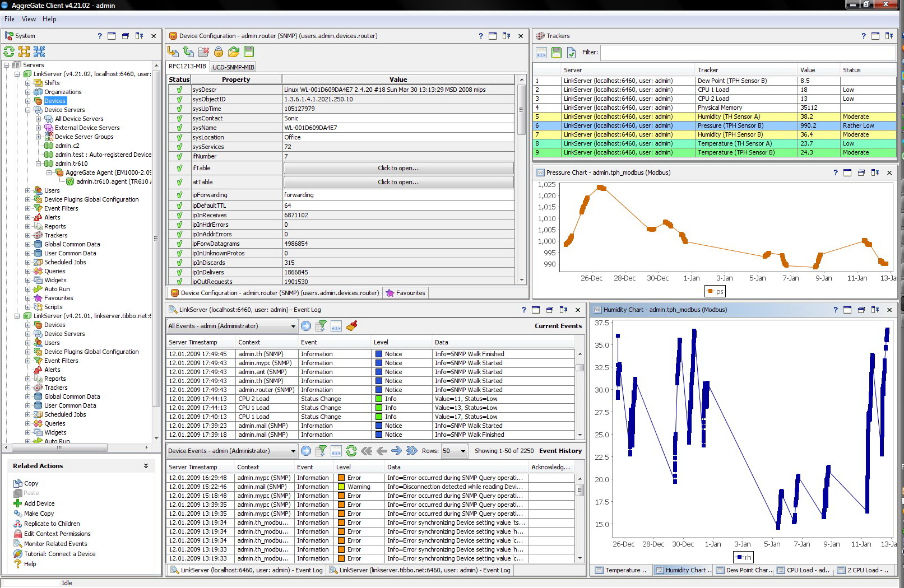Screen dimensions: 904x588
Task: Click the green floppy disk save icon in Device Configuration
Action: click(x=249, y=52)
